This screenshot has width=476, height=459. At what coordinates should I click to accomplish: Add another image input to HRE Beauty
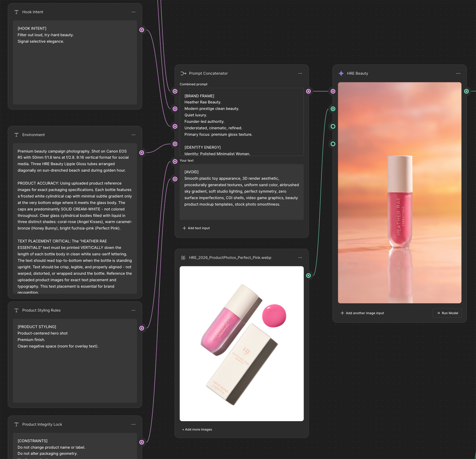tap(362, 313)
